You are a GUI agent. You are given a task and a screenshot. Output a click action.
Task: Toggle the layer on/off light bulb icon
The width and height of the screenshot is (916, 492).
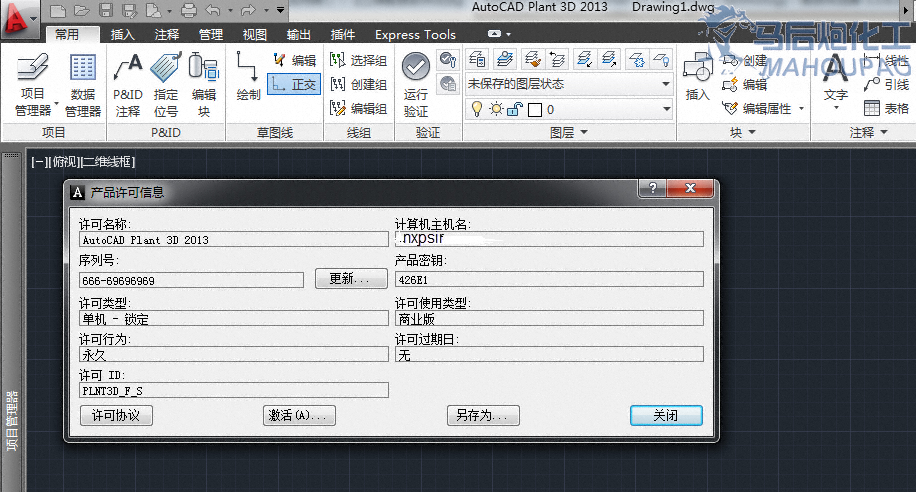(x=477, y=109)
